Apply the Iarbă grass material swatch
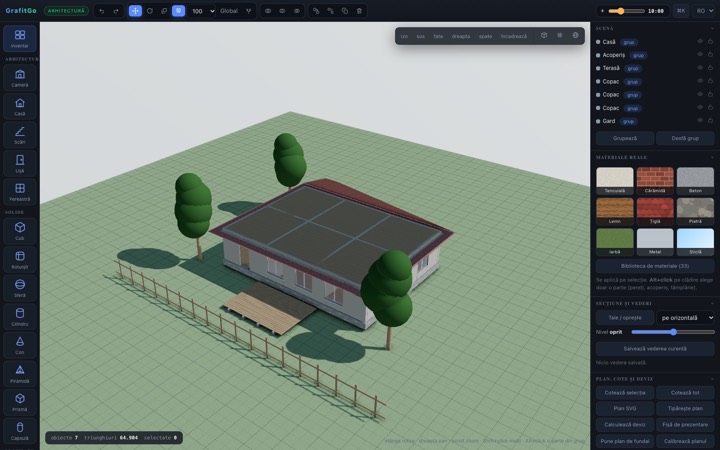720x450 pixels. [614, 242]
